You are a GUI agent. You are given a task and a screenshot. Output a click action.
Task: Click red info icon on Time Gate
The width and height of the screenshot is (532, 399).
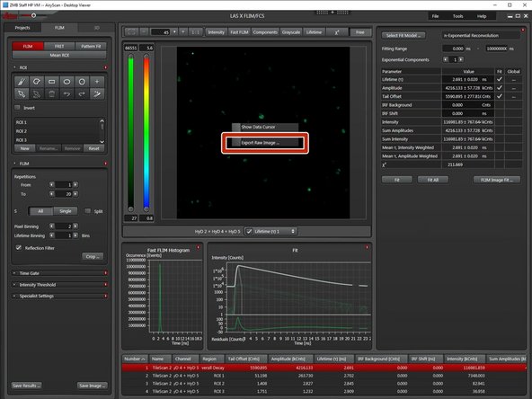coord(105,273)
